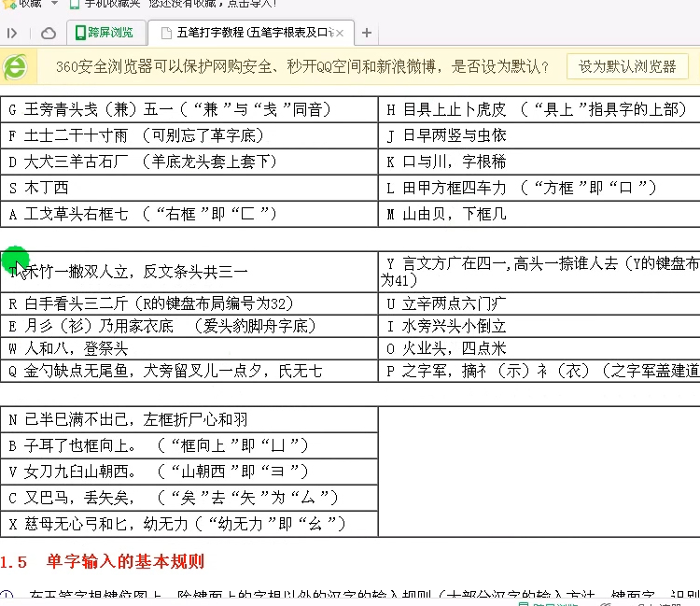Image resolution: width=700 pixels, height=606 pixels.
Task: Close the 五笔打字教程 tab
Action: pyautogui.click(x=340, y=33)
